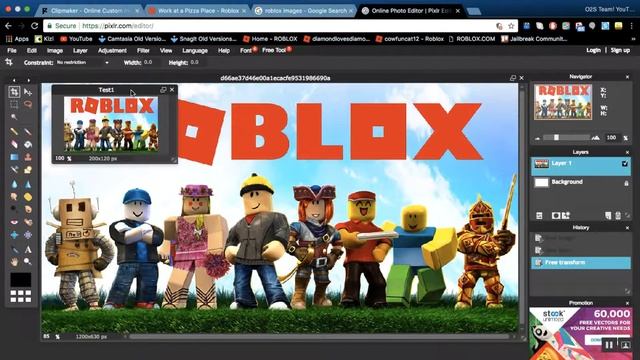Click the Navigator zoom-in large mountain icon
640x360 pixels.
pos(596,138)
